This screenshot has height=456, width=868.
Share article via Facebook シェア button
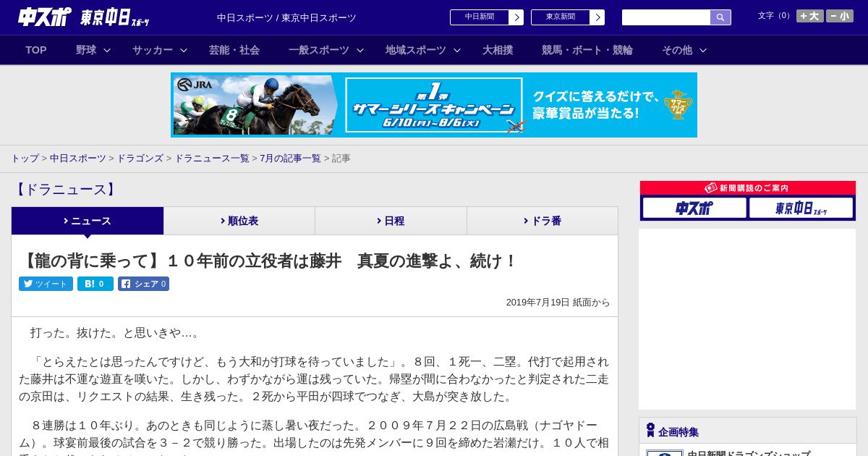point(143,284)
